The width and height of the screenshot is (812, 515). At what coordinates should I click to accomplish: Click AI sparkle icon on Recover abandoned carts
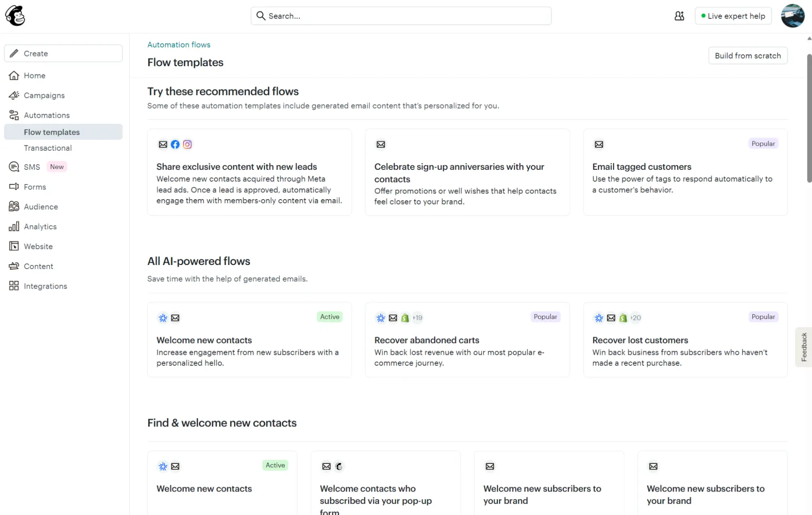[x=381, y=318]
